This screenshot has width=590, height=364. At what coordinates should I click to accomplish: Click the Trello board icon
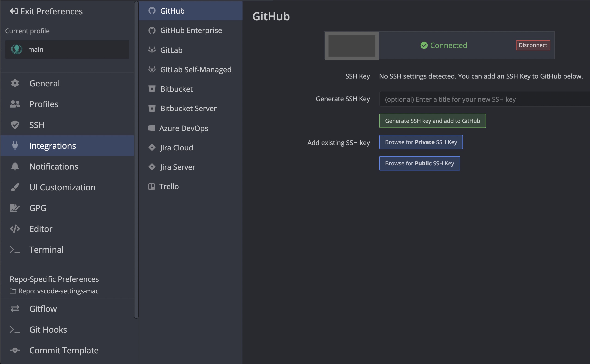click(151, 187)
